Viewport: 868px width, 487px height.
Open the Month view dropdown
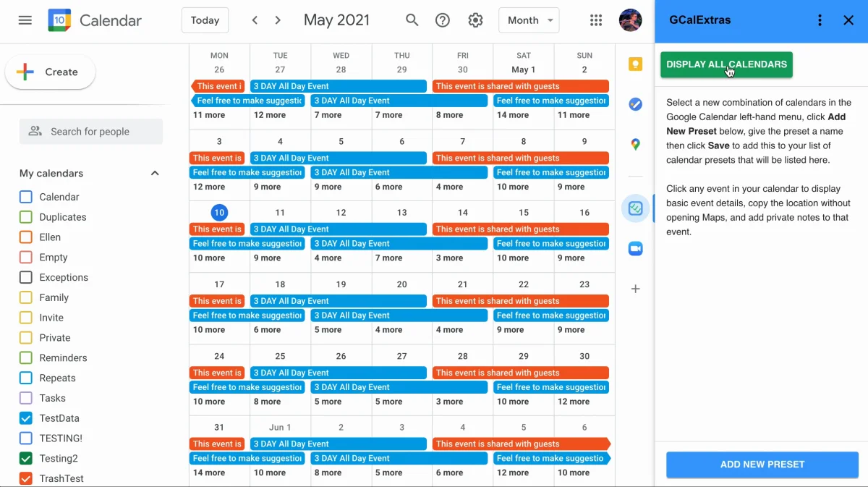[529, 20]
